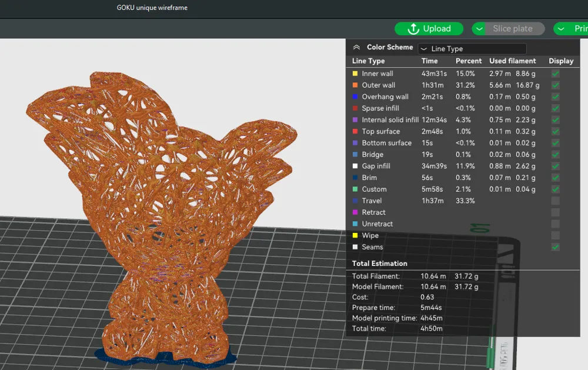Click the magenta Retract color swatch
This screenshot has height=370, width=588.
tap(355, 212)
